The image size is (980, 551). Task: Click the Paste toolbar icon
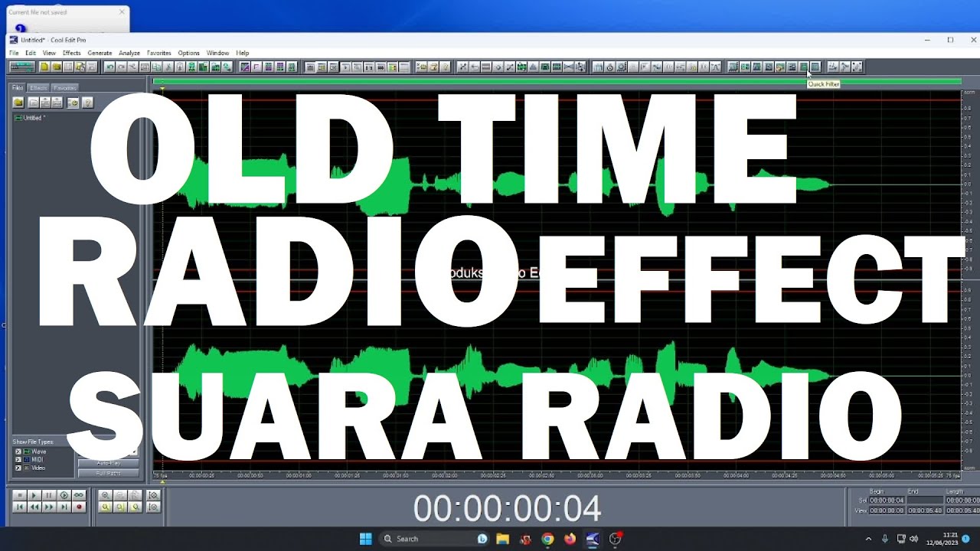[179, 67]
